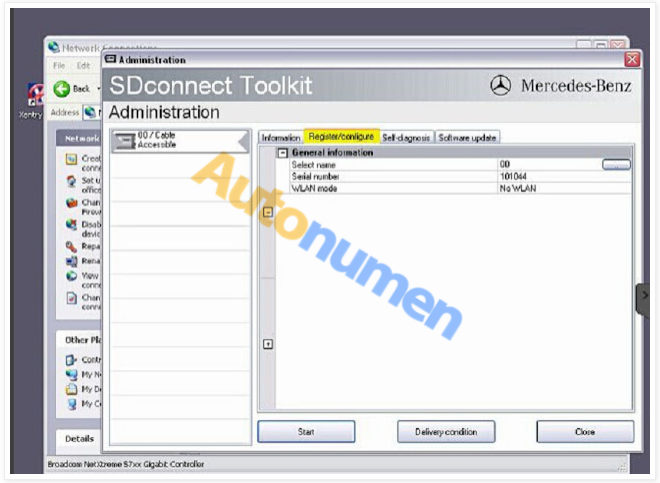Select the 00 / Cable Accessible device
Viewport: 660px width, 483px height.
pyautogui.click(x=180, y=141)
